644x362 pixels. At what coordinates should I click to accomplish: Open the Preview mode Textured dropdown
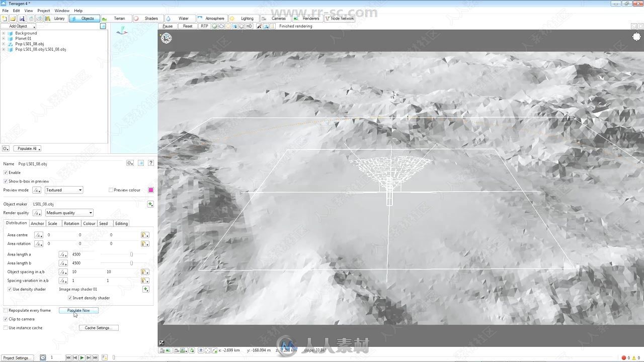click(x=64, y=190)
